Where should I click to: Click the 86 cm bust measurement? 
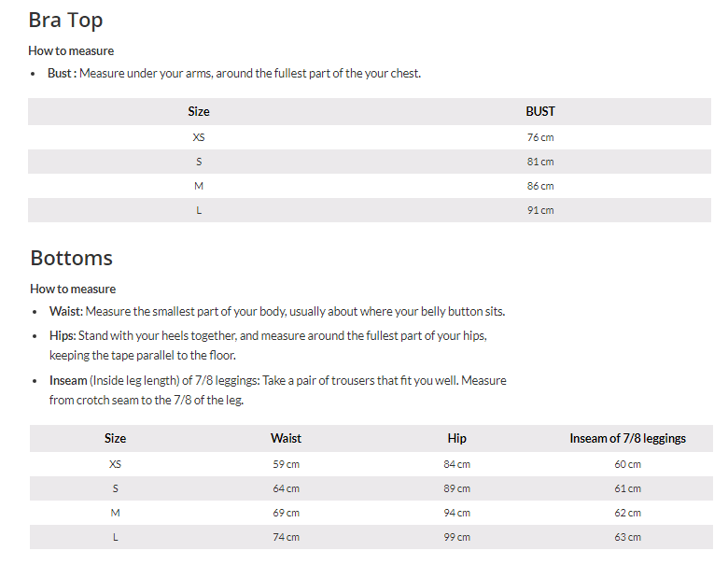[540, 186]
